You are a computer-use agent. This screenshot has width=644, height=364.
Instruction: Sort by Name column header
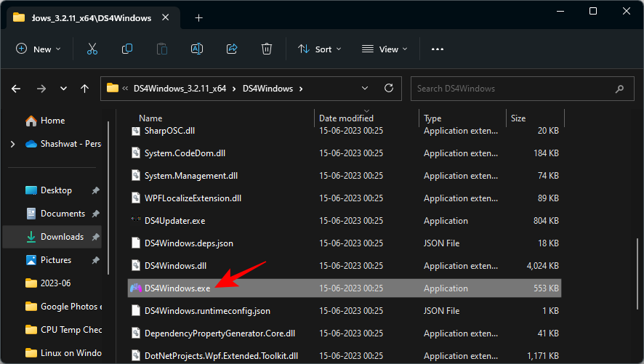point(150,118)
